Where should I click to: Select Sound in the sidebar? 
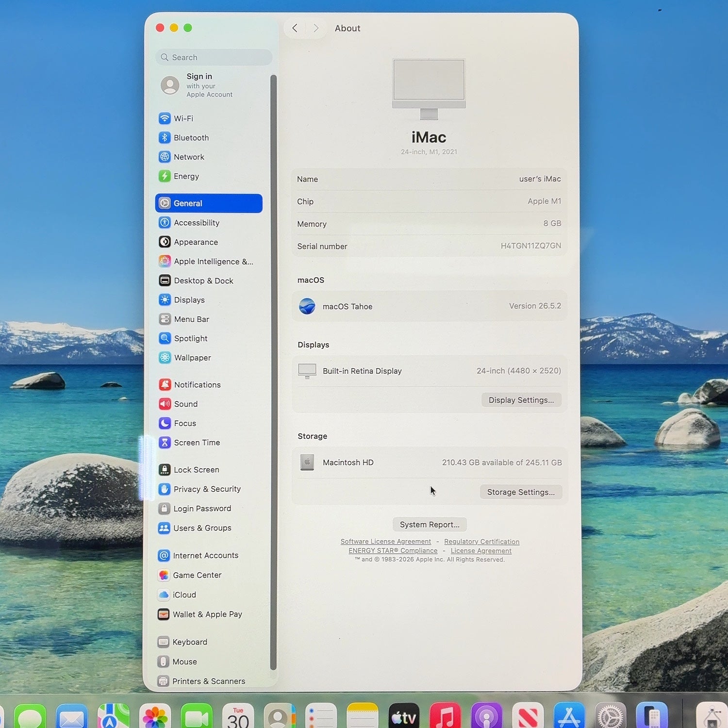[209, 404]
